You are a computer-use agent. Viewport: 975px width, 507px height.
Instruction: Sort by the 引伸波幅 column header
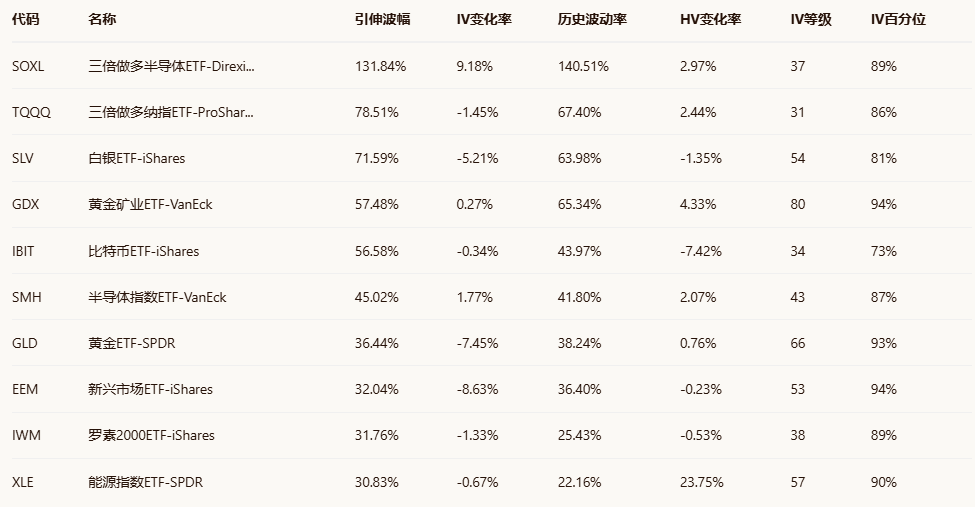point(382,19)
